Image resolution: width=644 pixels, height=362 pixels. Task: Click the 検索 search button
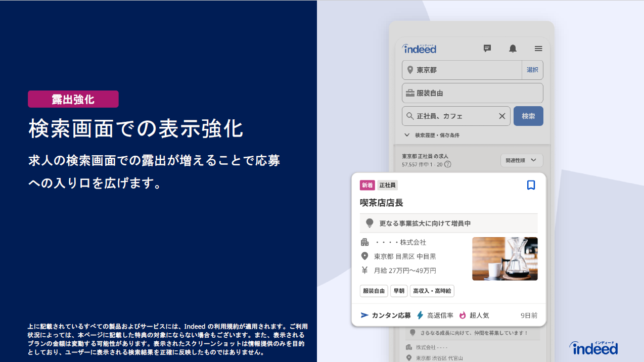pos(528,116)
